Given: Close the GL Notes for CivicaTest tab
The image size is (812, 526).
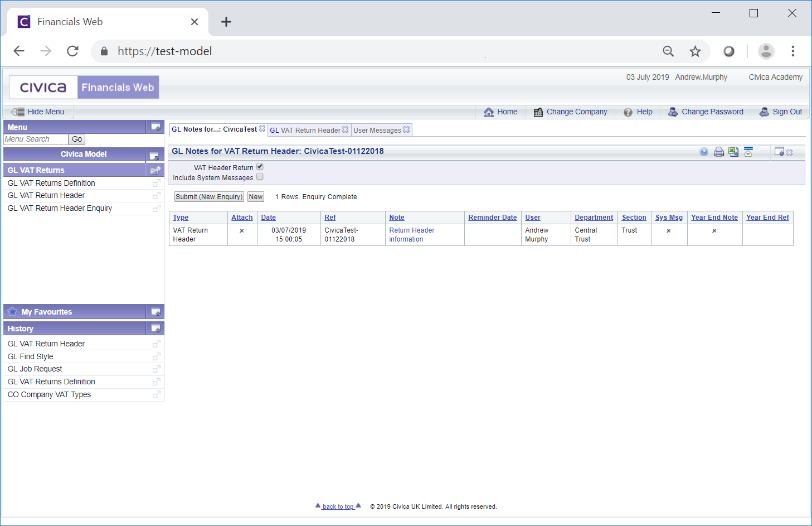Looking at the screenshot, I should 262,129.
